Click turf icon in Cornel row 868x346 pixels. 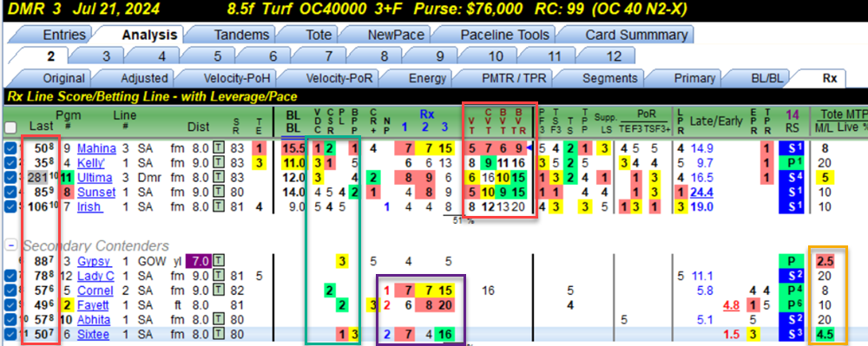(x=219, y=291)
